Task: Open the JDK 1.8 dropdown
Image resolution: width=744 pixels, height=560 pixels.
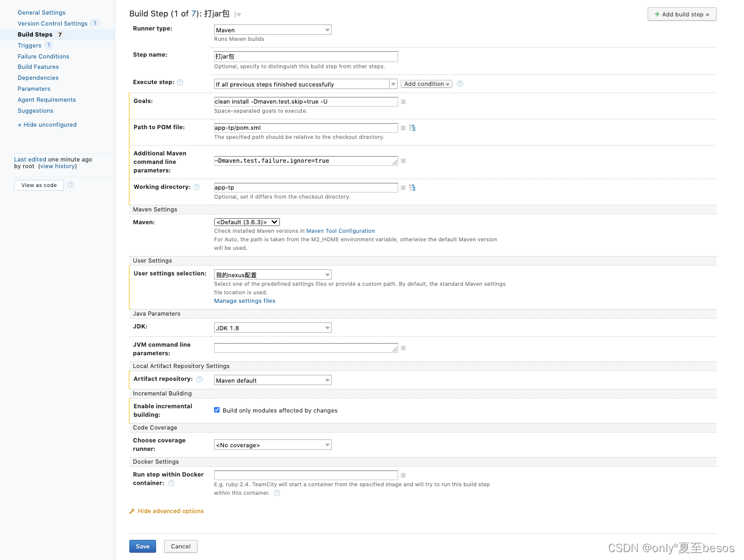Action: click(x=273, y=328)
